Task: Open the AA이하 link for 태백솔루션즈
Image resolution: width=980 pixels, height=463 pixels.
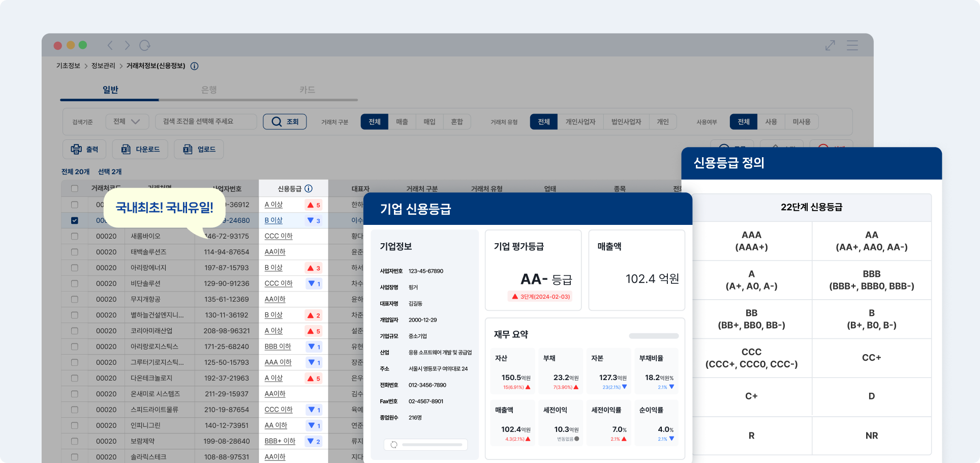Action: point(275,252)
